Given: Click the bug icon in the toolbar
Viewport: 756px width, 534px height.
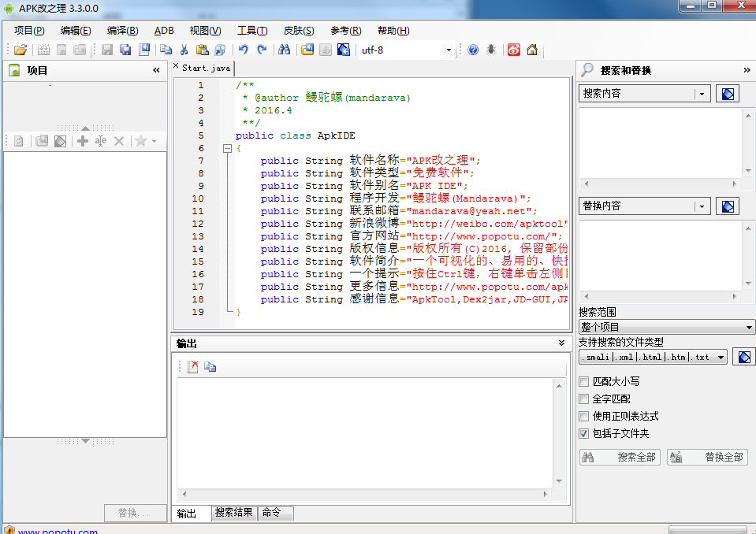Looking at the screenshot, I should [x=491, y=50].
